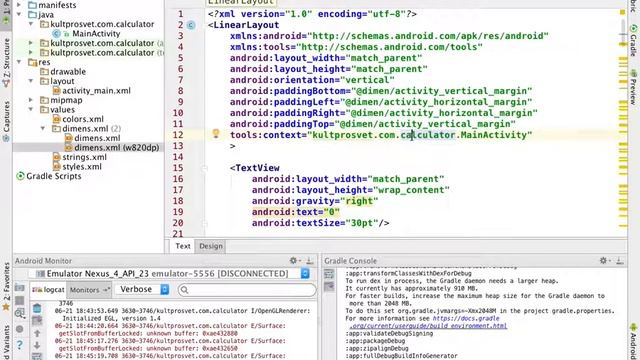Select colors.xml in project tree
The width and height of the screenshot is (640, 360).
click(83, 119)
